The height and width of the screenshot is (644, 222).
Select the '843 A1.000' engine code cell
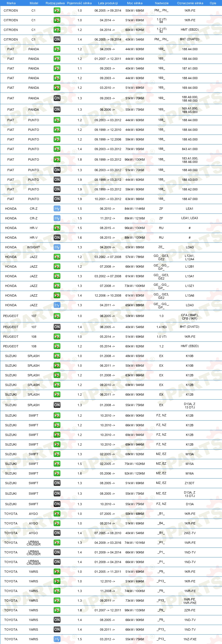coord(190,149)
